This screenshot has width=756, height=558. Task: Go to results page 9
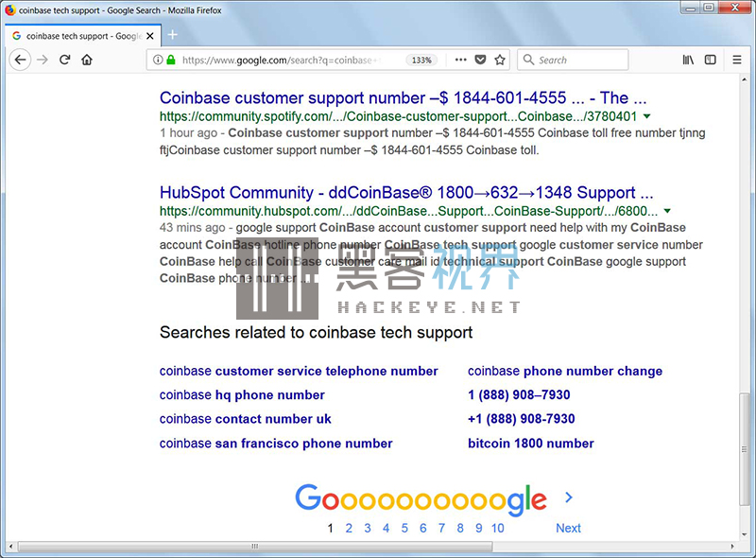(x=479, y=528)
